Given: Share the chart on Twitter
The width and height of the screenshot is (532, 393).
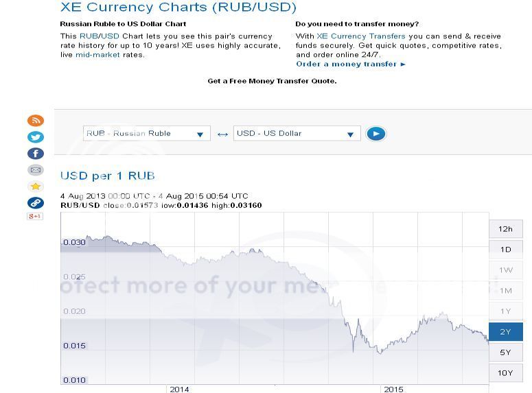Looking at the screenshot, I should click(35, 137).
